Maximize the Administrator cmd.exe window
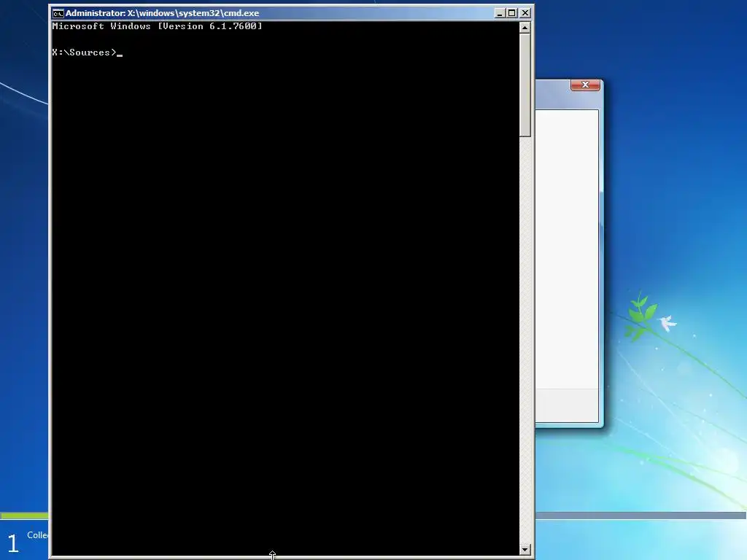 point(511,13)
